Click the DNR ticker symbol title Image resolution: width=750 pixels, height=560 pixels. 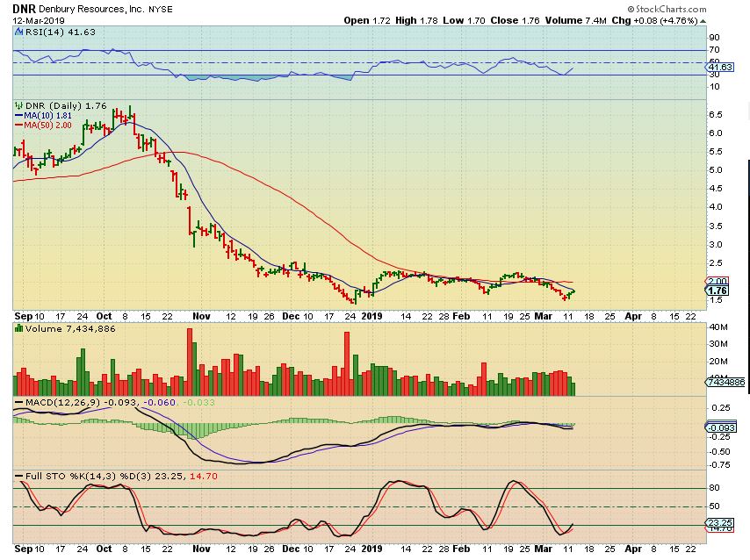(x=24, y=9)
